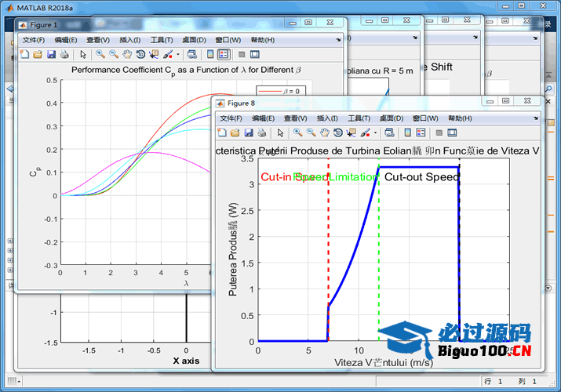Click dock arrow at Figure 1 menu bar
The height and width of the screenshot is (392, 561).
(338, 40)
